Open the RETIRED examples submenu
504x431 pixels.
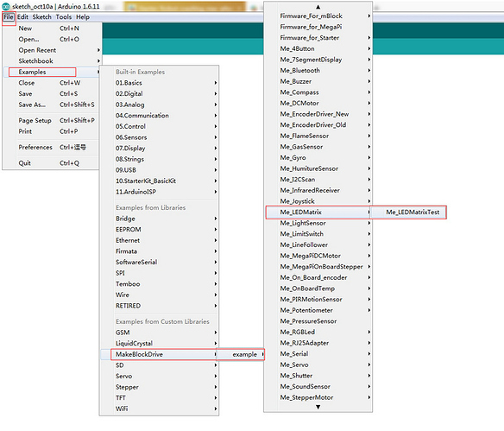[160, 306]
